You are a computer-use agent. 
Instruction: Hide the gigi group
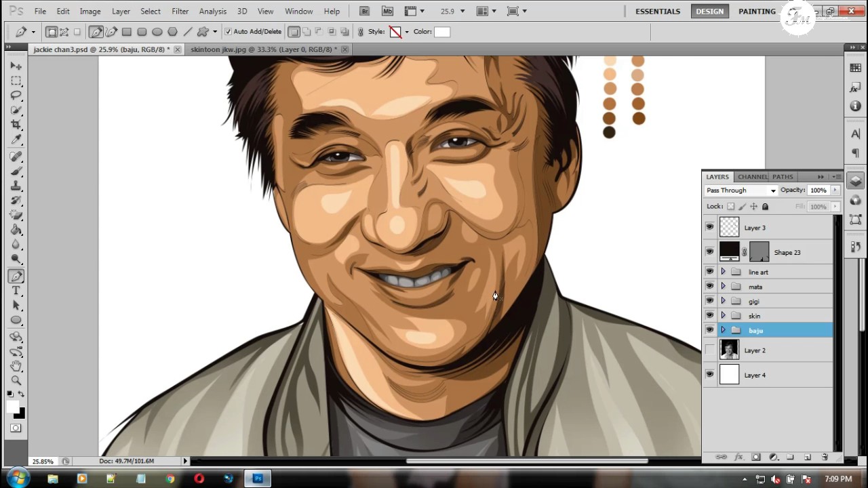click(x=709, y=301)
